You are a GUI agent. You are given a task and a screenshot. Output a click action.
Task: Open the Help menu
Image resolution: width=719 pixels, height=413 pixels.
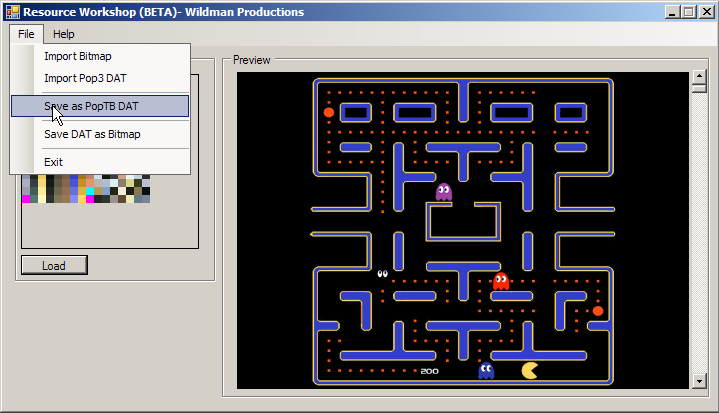click(63, 34)
